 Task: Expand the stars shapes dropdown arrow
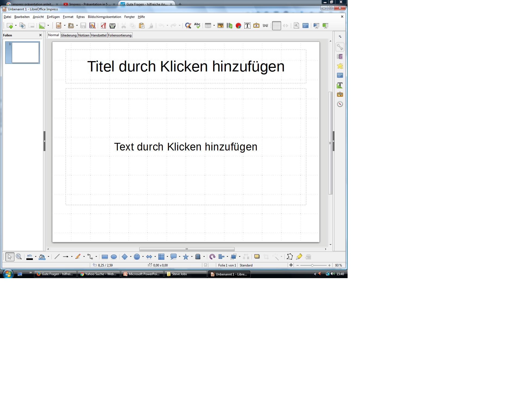tap(192, 257)
